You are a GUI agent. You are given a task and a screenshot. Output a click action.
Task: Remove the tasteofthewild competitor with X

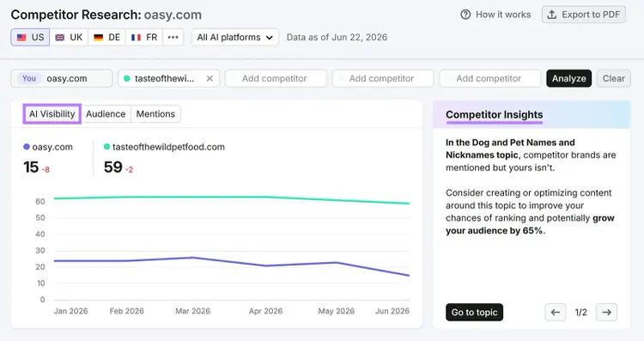[210, 78]
